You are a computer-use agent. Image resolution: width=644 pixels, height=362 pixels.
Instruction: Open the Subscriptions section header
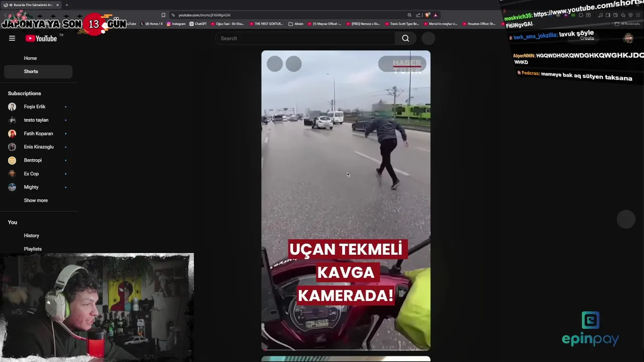[24, 94]
